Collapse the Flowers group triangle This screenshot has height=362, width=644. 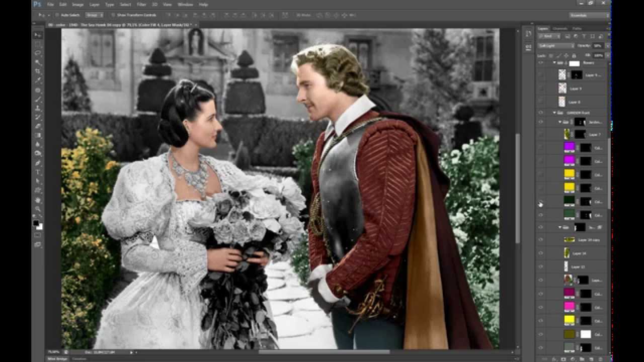click(x=554, y=63)
